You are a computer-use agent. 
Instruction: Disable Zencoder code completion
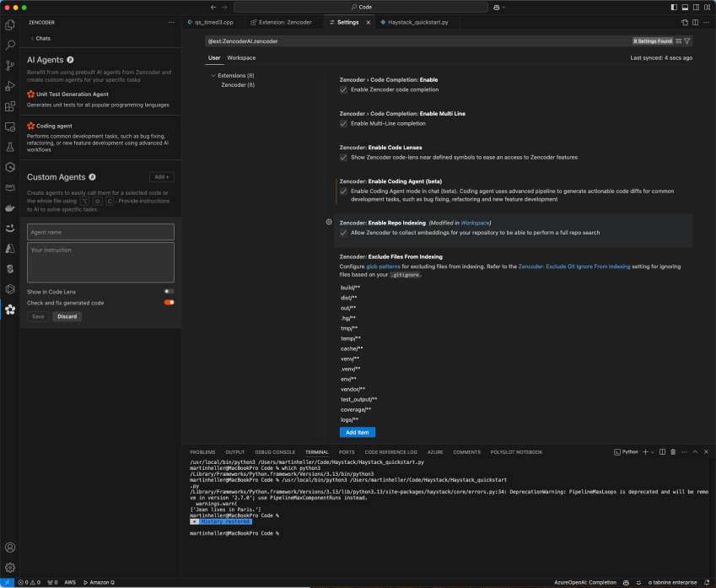coord(343,89)
